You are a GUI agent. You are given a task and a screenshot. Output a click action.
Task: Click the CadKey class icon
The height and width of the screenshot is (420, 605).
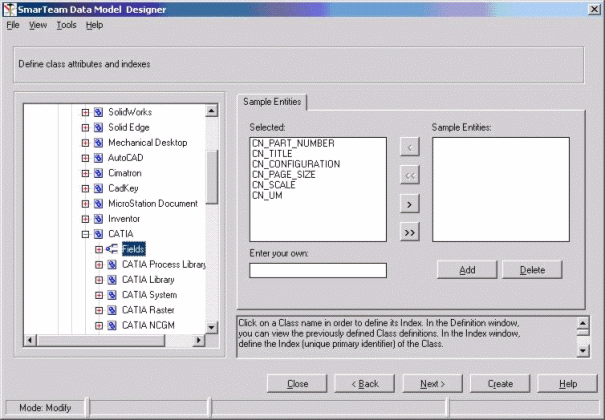pos(98,189)
